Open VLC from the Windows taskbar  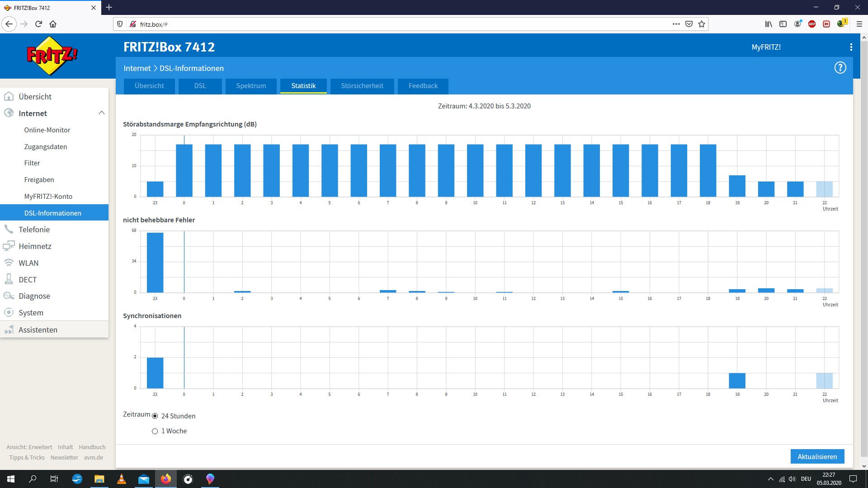pyautogui.click(x=121, y=479)
